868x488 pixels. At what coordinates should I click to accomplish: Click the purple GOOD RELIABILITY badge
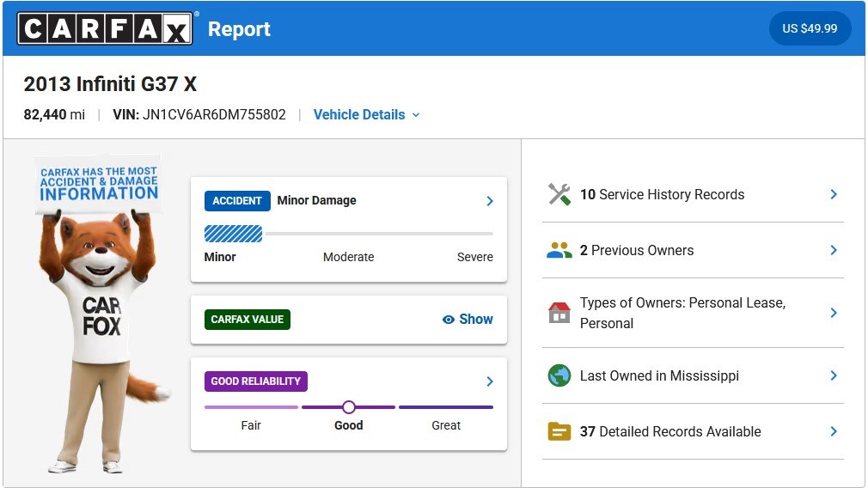pyautogui.click(x=256, y=381)
